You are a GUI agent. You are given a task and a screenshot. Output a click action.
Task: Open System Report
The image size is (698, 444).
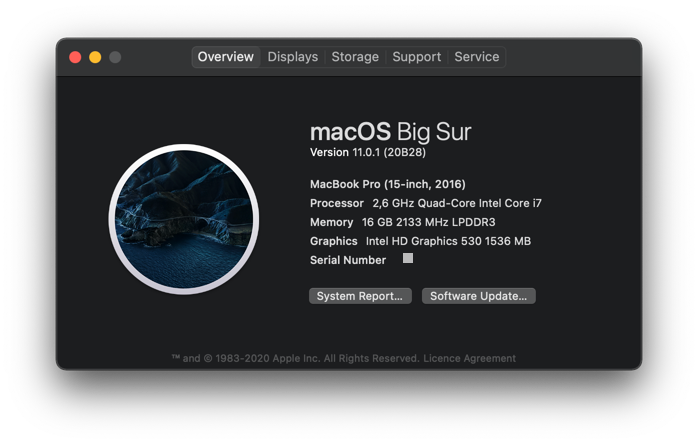[360, 296]
